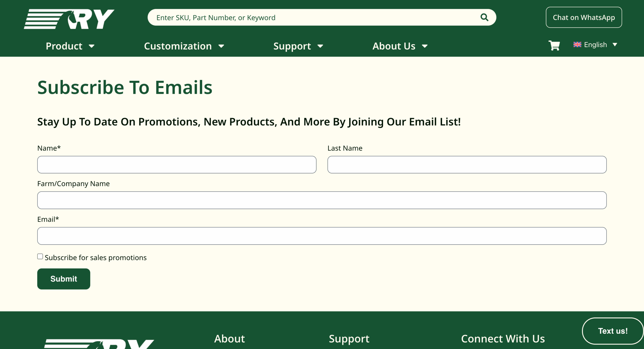Expand the Product dropdown arrow
644x349 pixels.
click(92, 46)
